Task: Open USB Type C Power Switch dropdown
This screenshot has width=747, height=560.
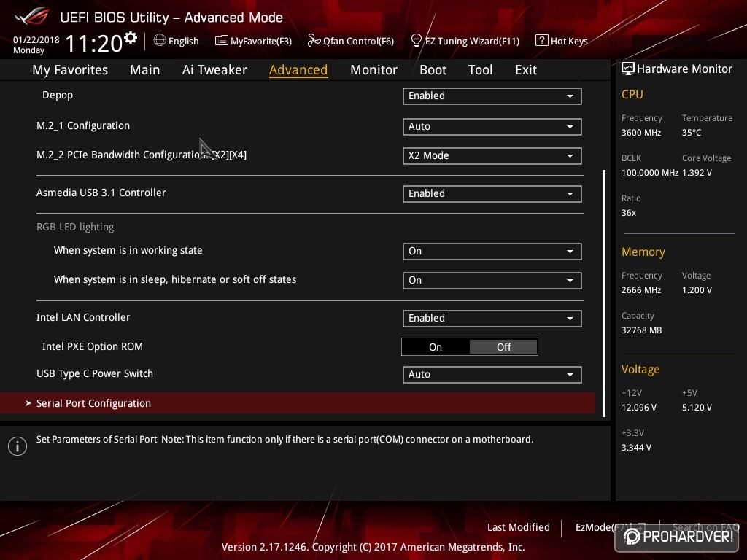Action: point(492,375)
